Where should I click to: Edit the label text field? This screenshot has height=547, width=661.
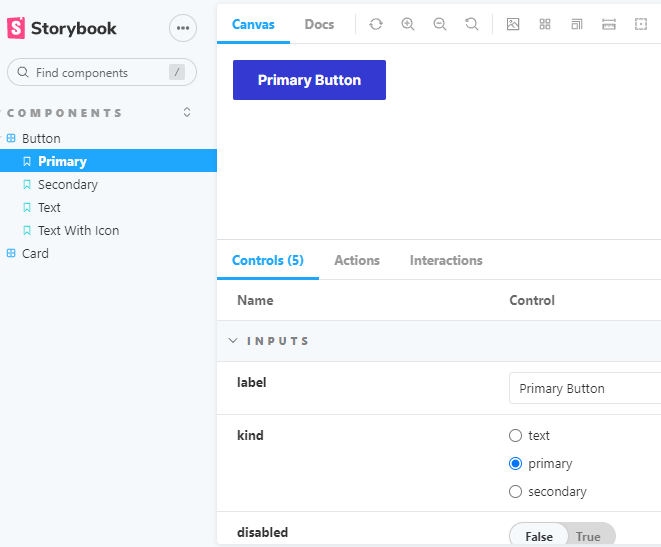(585, 388)
